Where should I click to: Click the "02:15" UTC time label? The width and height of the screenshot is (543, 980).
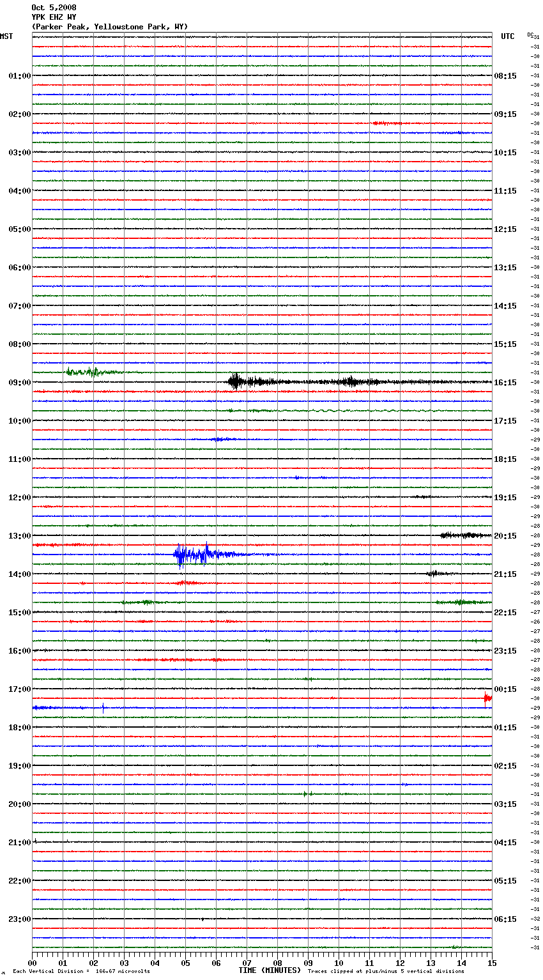505,766
